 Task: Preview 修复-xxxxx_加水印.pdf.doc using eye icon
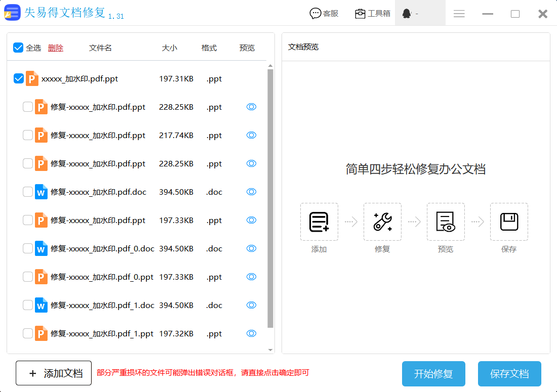point(251,192)
